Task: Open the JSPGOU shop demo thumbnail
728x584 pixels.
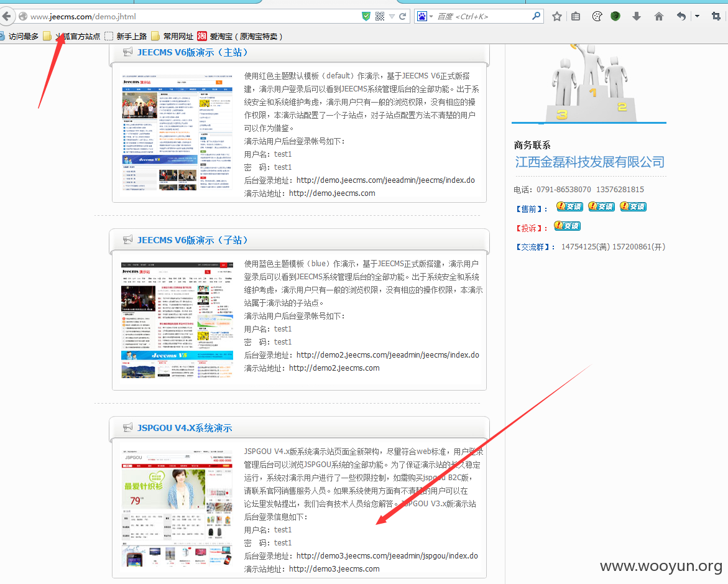Action: [x=177, y=508]
